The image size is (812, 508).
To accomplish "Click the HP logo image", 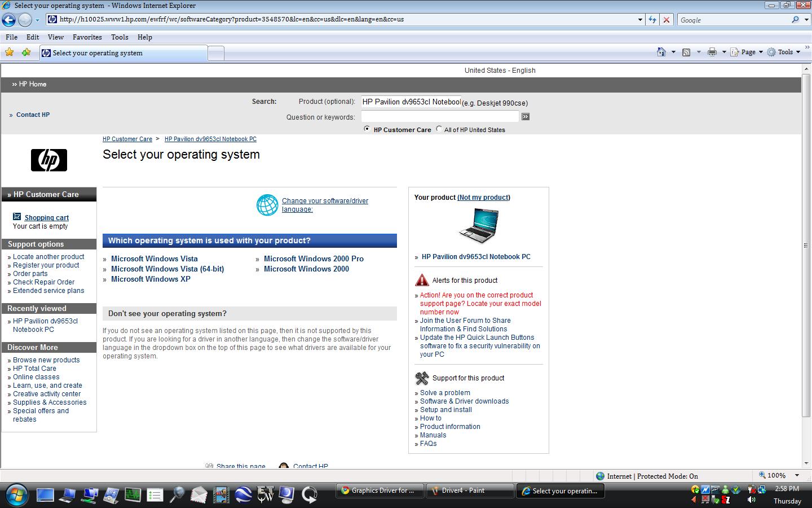I will point(49,160).
